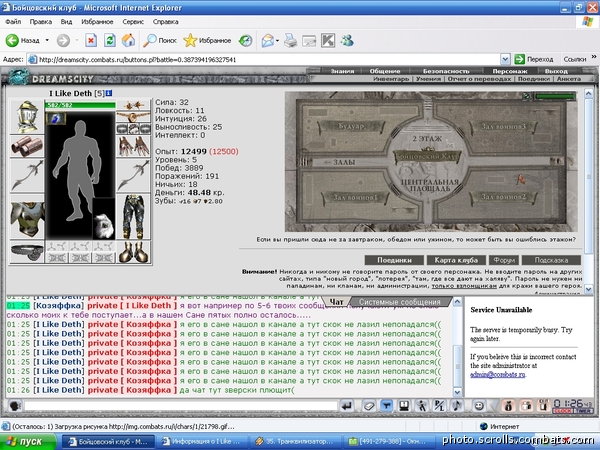
Task: Click IE Refresh button
Action: point(110,40)
